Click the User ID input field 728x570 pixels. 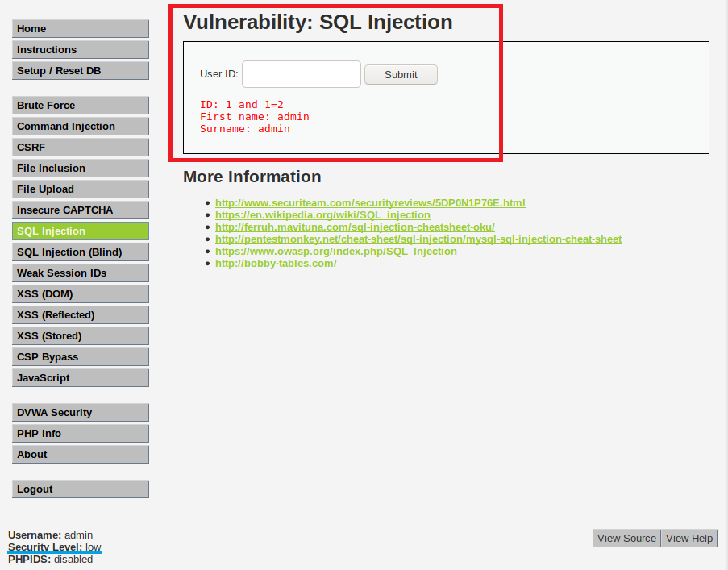[301, 74]
